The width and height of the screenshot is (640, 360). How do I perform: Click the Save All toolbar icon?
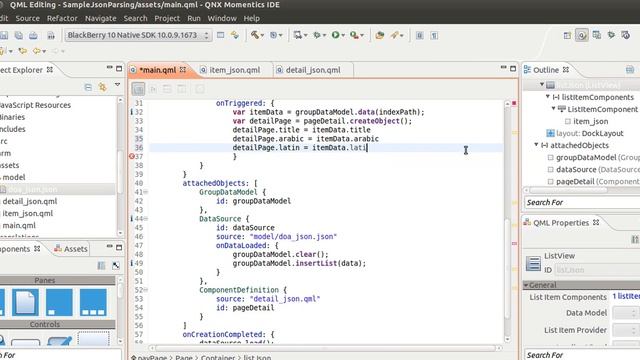19,36
